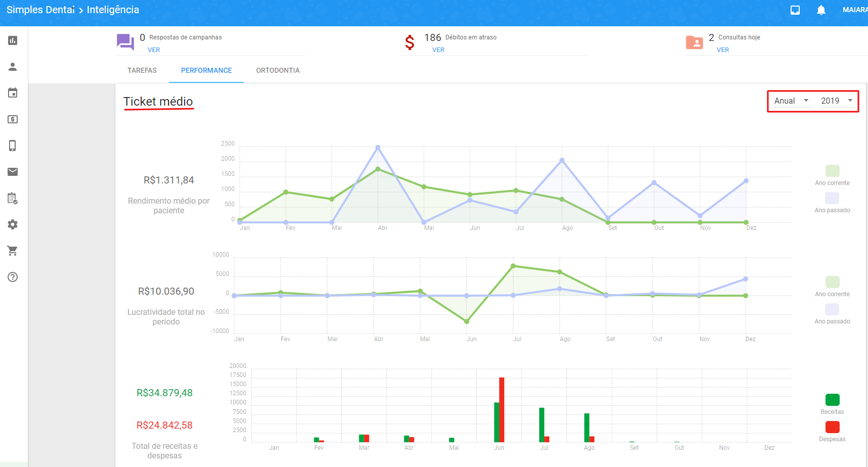Click Total de receitas e despesas label

pyautogui.click(x=164, y=451)
